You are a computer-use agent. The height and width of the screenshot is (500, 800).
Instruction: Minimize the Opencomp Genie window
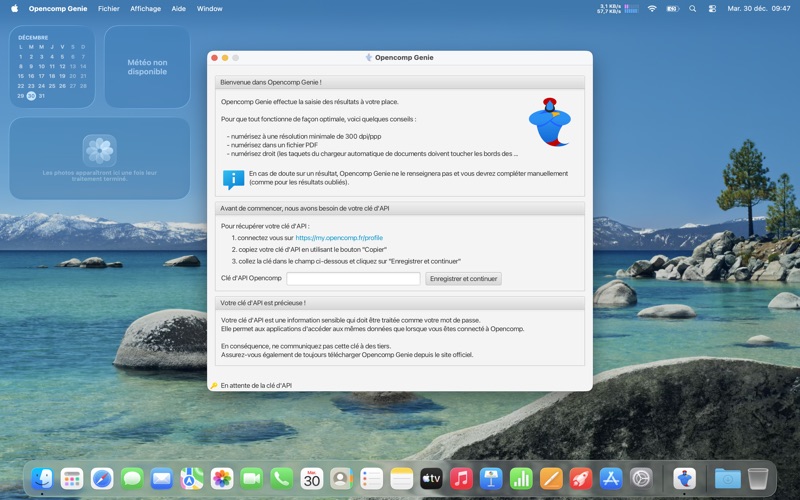tap(225, 58)
